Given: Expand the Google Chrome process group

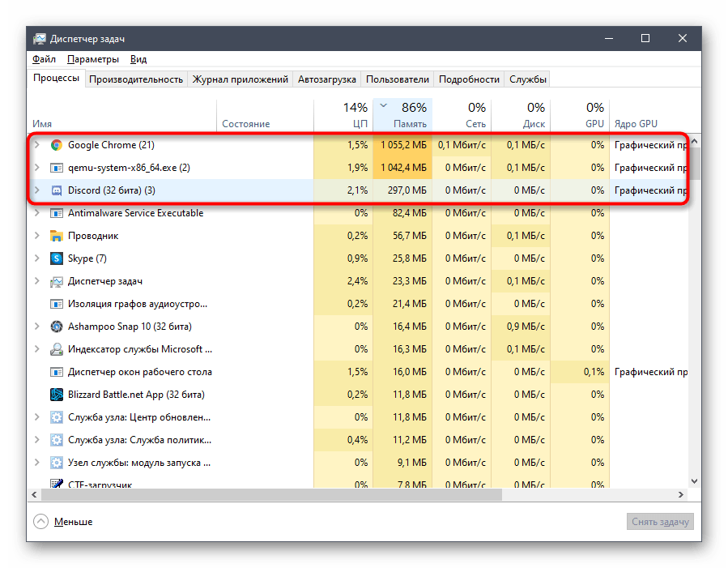Looking at the screenshot, I should (36, 145).
